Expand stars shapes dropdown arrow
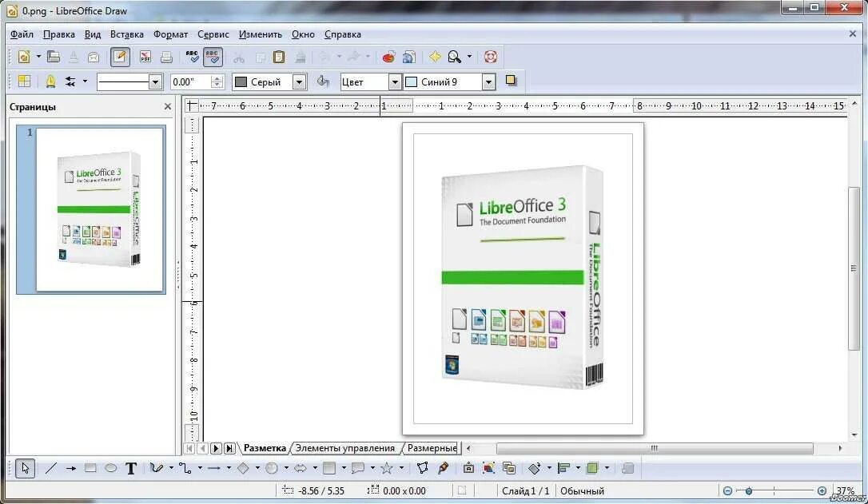The image size is (868, 504). [401, 468]
